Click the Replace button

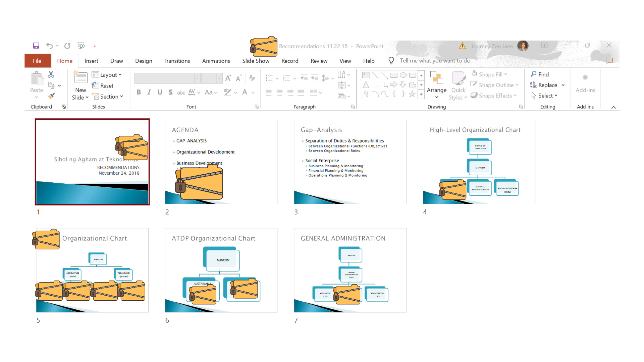click(544, 85)
